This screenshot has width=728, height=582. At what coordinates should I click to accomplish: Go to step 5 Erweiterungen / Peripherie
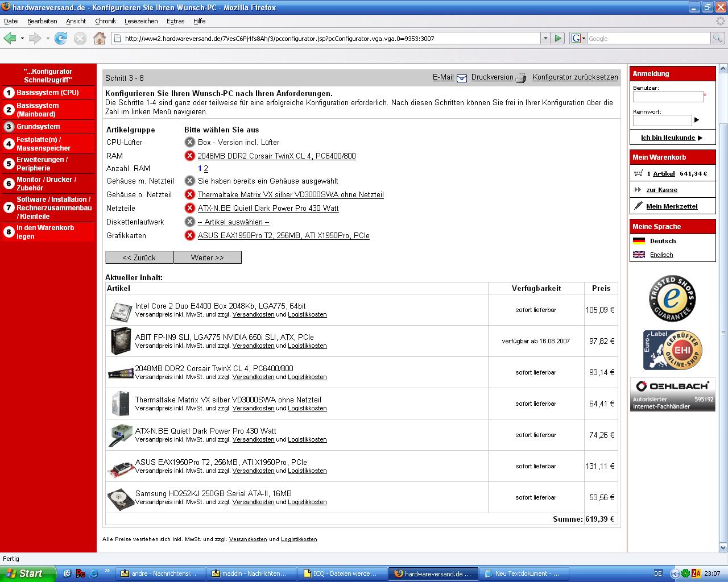(48, 164)
